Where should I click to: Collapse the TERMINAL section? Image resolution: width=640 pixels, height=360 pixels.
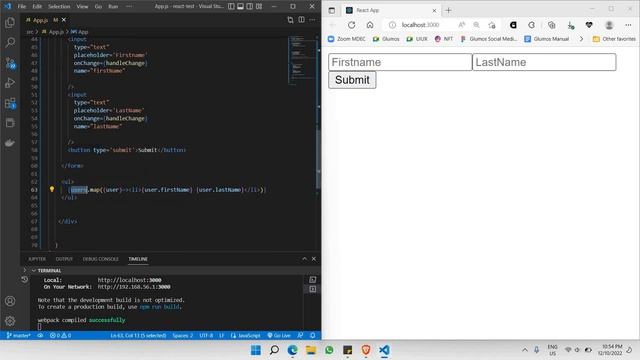click(x=34, y=271)
